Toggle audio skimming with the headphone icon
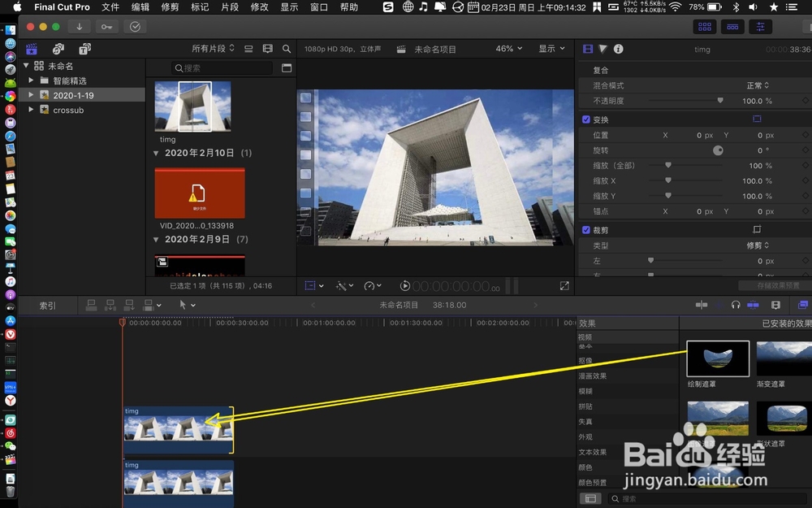Viewport: 812px width, 508px height. (x=735, y=305)
